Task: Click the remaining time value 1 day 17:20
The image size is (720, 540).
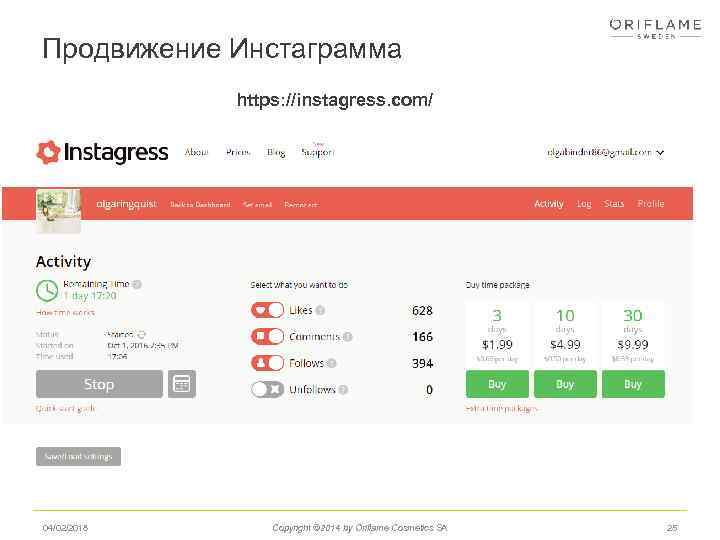Action: pyautogui.click(x=90, y=296)
